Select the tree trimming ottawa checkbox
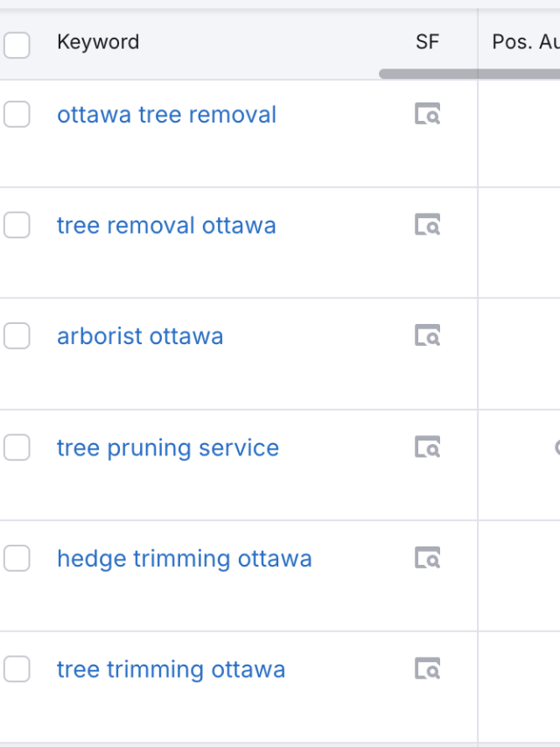The height and width of the screenshot is (747, 560). pyautogui.click(x=17, y=669)
